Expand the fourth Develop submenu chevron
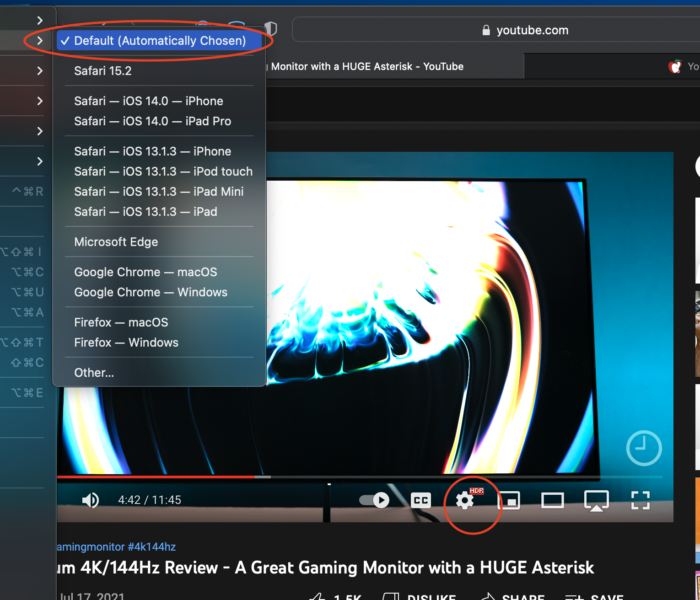Viewport: 700px width, 600px height. [40, 101]
